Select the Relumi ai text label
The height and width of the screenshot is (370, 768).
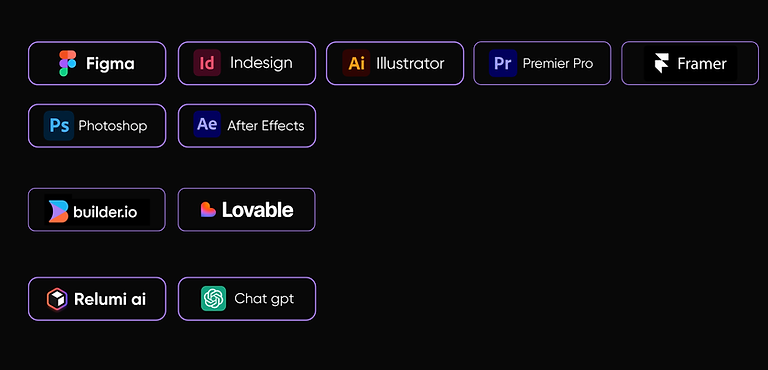coord(110,299)
